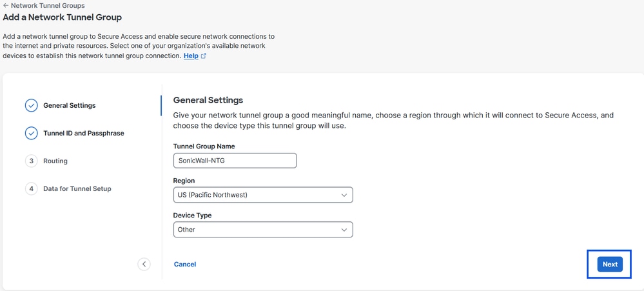Viewport: 644px width, 291px height.
Task: Click the external link icon next to Help
Action: 204,56
